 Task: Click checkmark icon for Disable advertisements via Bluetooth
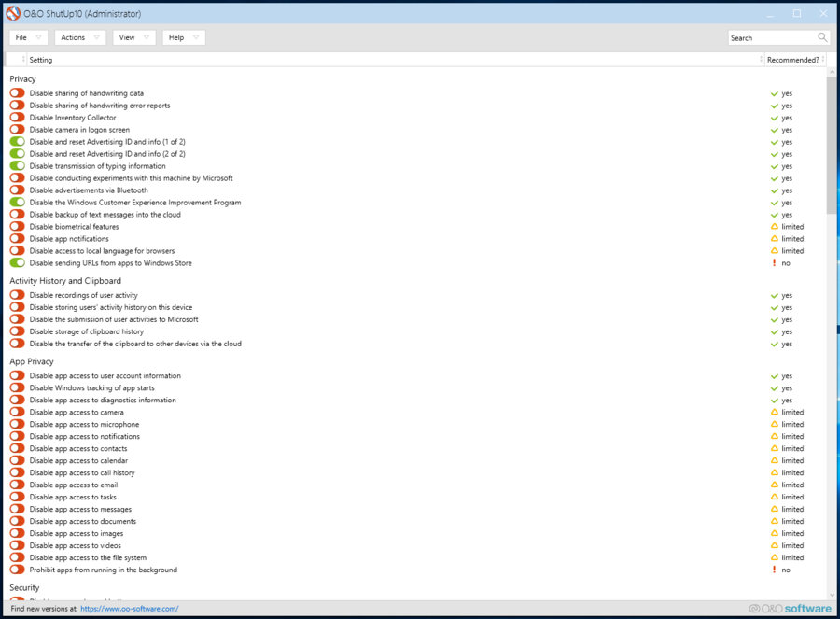point(774,190)
